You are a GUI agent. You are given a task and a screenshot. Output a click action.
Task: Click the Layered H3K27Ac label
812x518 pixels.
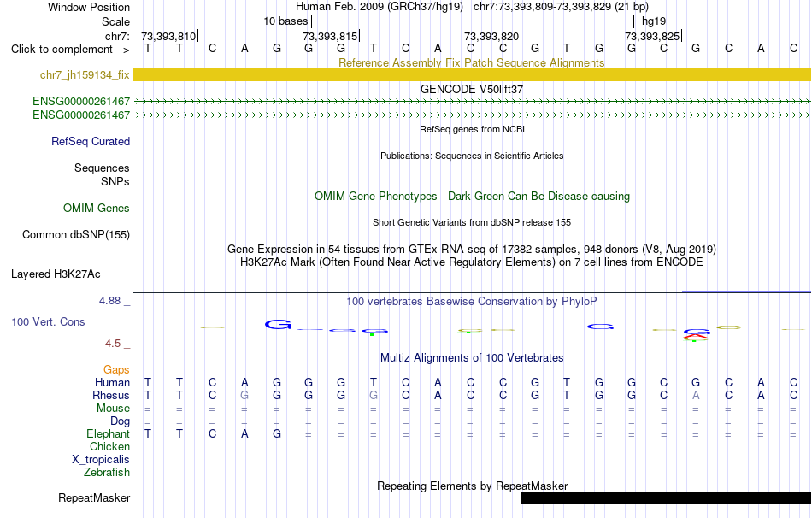pos(56,274)
